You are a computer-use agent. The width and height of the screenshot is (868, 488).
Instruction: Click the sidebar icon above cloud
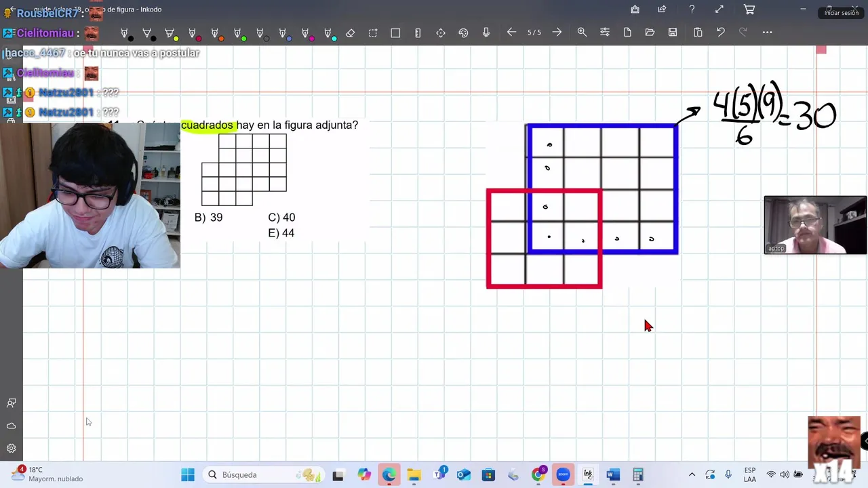tap(12, 403)
